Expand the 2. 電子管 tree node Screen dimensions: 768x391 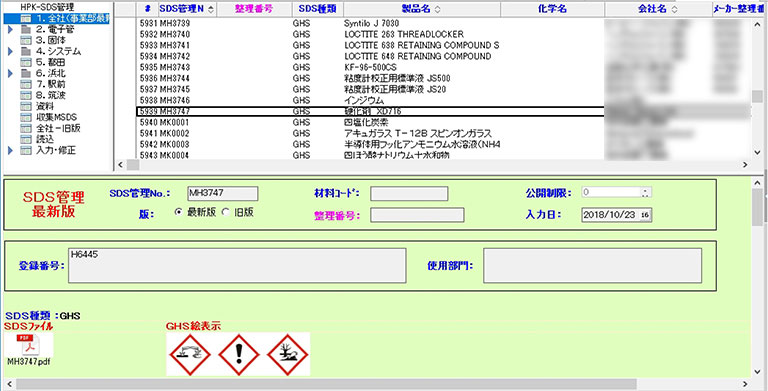point(11,29)
